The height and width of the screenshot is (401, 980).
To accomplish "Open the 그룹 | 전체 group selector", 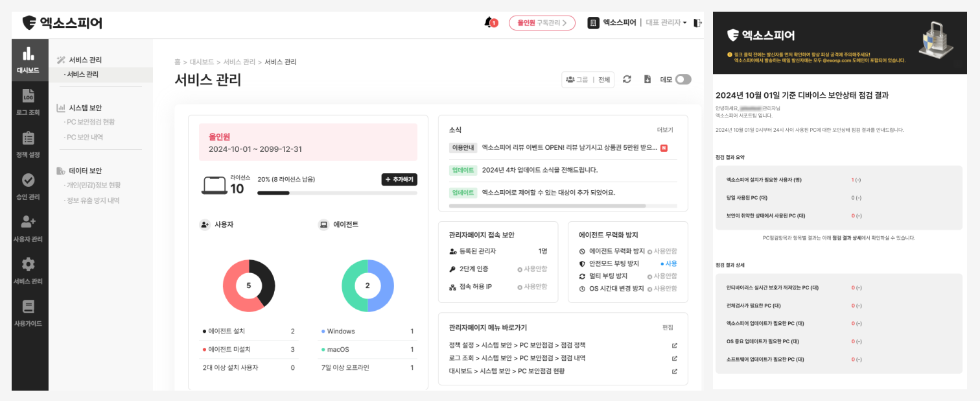I will pyautogui.click(x=588, y=80).
